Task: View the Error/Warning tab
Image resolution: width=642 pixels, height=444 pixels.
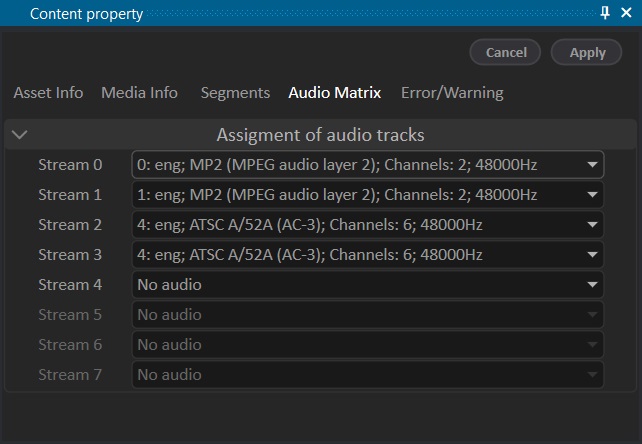Action: (452, 93)
